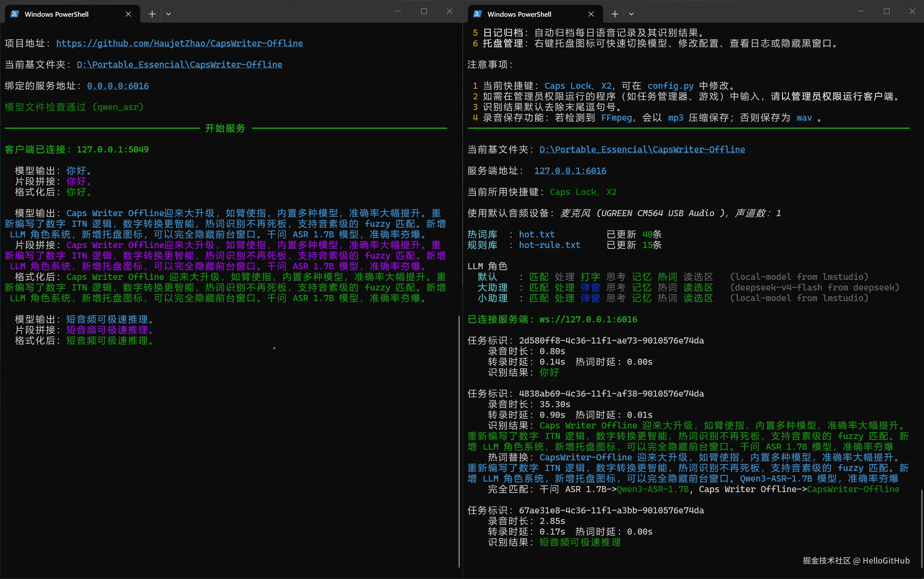The height and width of the screenshot is (579, 924).
Task: Click 弹窗 in the 小助理 role row
Action: (590, 298)
